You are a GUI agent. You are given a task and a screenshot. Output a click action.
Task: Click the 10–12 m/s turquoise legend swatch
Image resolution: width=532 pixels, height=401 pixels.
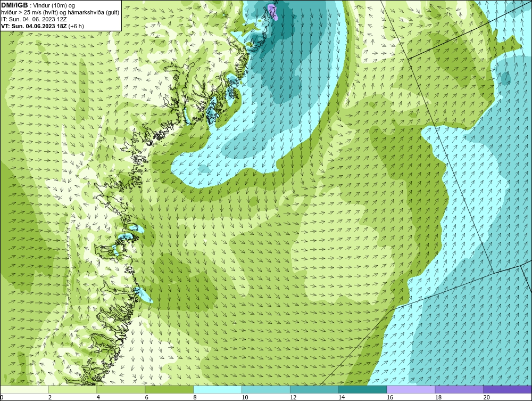[x=266, y=389]
